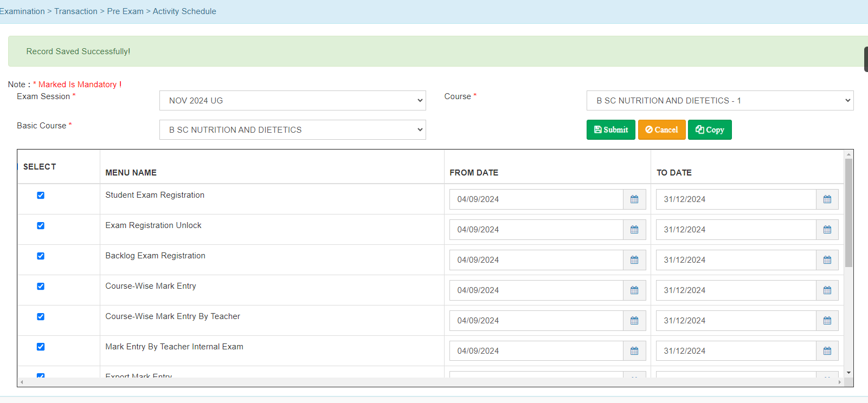Open calendar for Student Exam Registration from date
This screenshot has height=403, width=868.
click(x=634, y=199)
